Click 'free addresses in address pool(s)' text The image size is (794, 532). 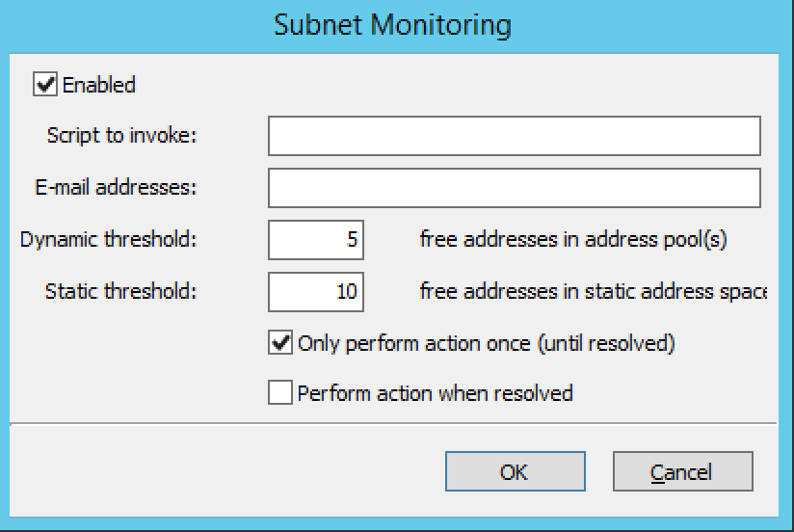pos(572,240)
